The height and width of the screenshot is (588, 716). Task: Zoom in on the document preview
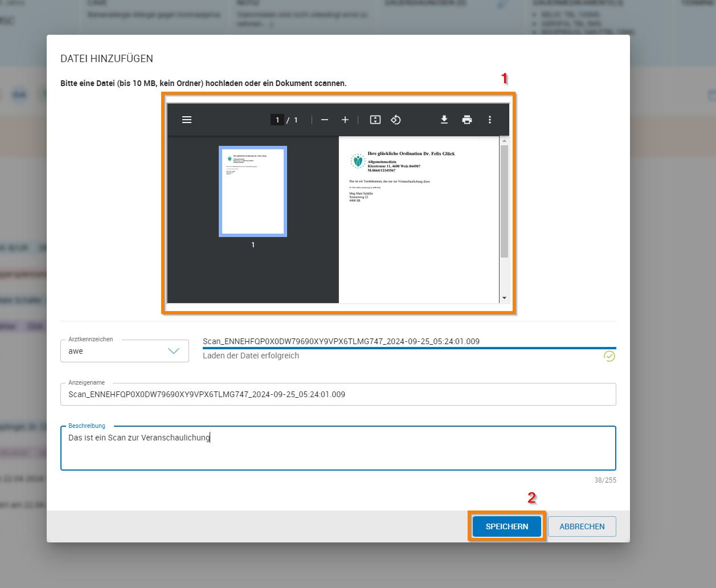click(345, 120)
